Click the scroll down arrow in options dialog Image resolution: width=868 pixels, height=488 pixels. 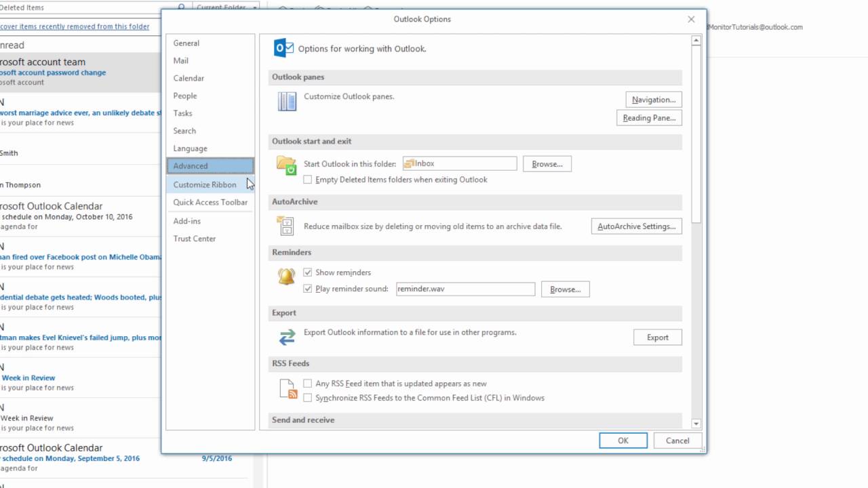[x=696, y=424]
